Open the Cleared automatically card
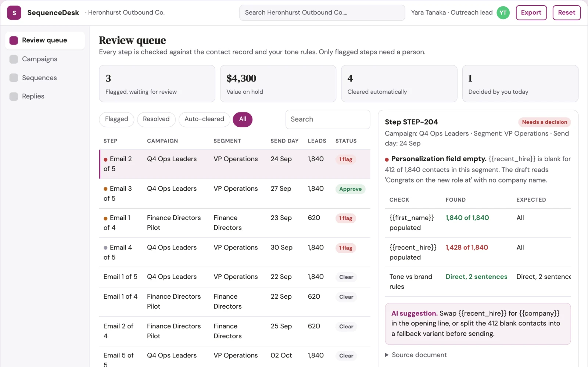Viewport: 588px width, 367px height. tap(399, 84)
